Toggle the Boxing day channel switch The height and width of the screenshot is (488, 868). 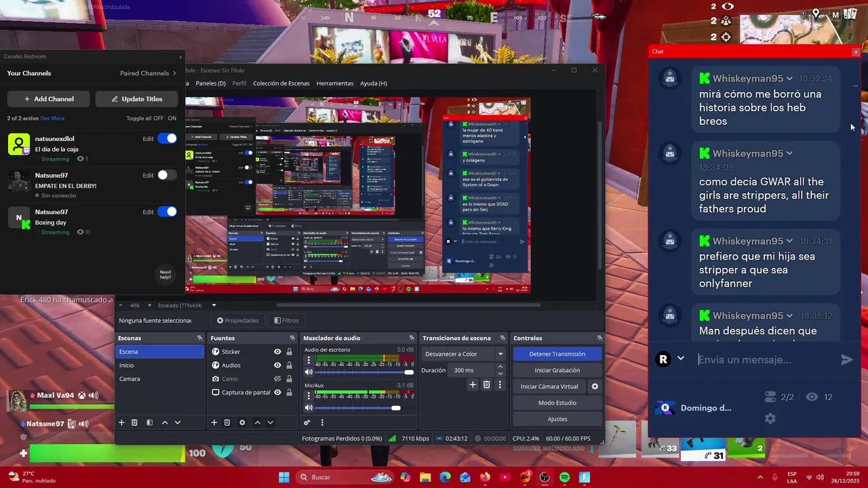[167, 211]
